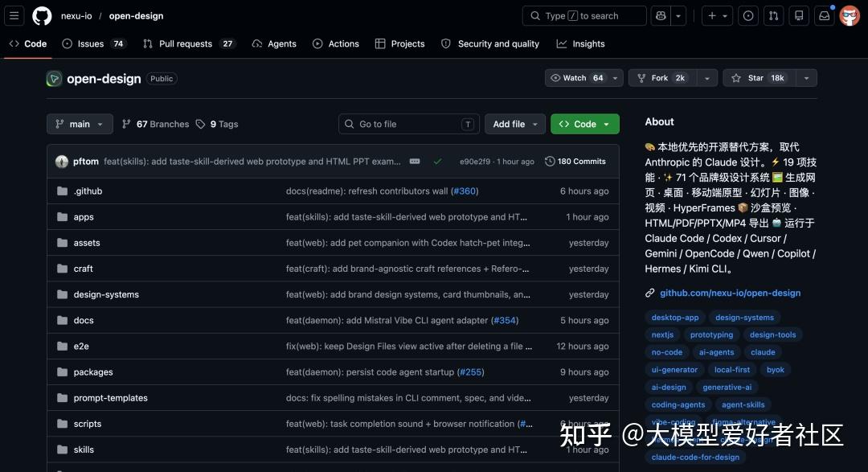Image resolution: width=868 pixels, height=472 pixels.
Task: Open the scripts folder
Action: [x=88, y=424]
